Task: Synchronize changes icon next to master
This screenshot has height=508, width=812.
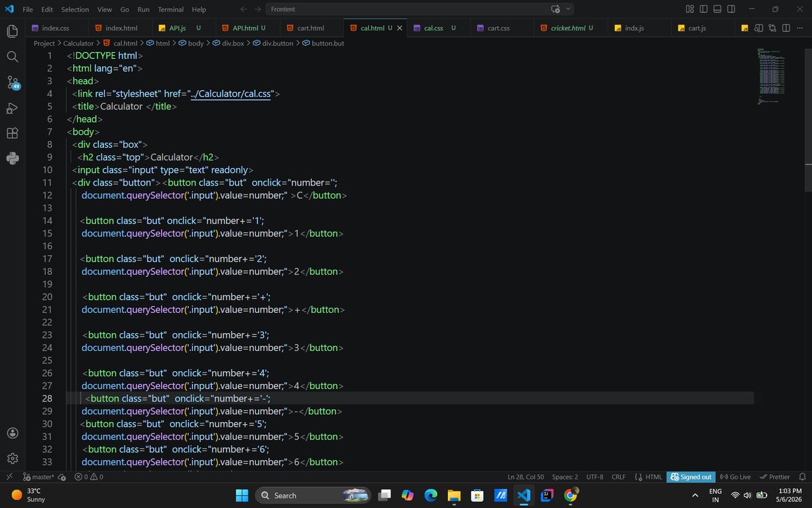Action: pos(62,477)
